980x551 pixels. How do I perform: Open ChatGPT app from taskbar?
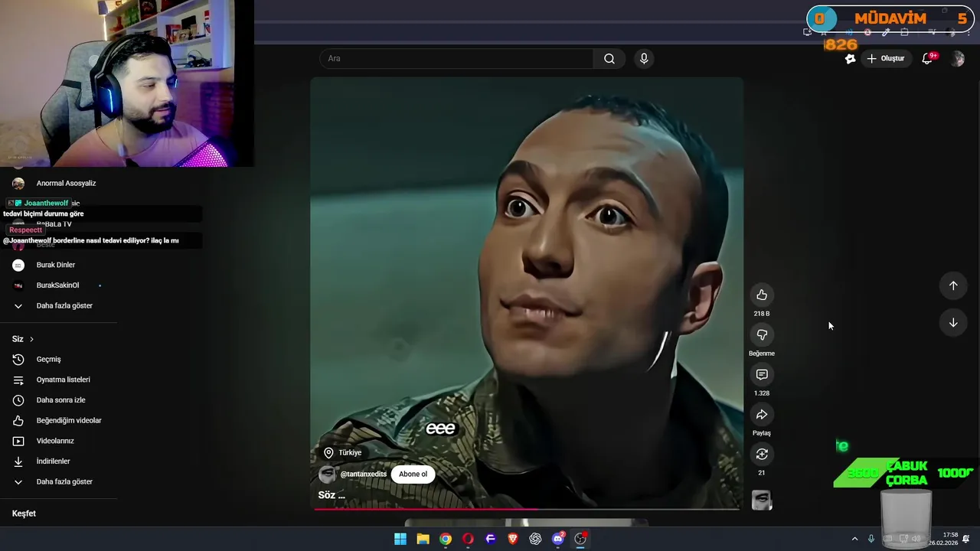click(535, 539)
